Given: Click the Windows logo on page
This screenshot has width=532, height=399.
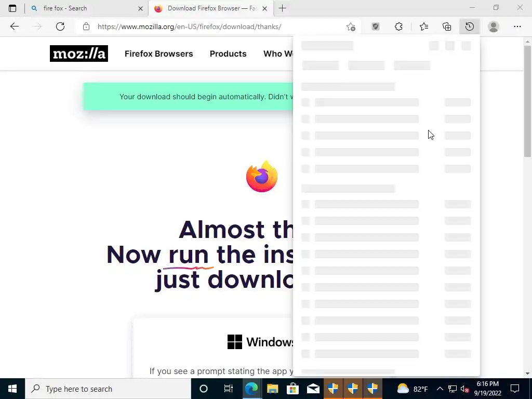Looking at the screenshot, I should [235, 342].
